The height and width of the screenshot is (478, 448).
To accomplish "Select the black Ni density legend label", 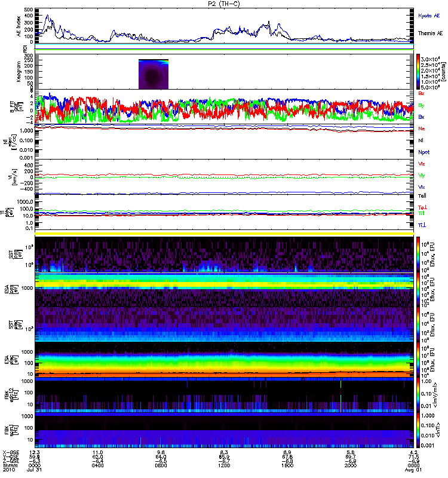I will pyautogui.click(x=421, y=140).
